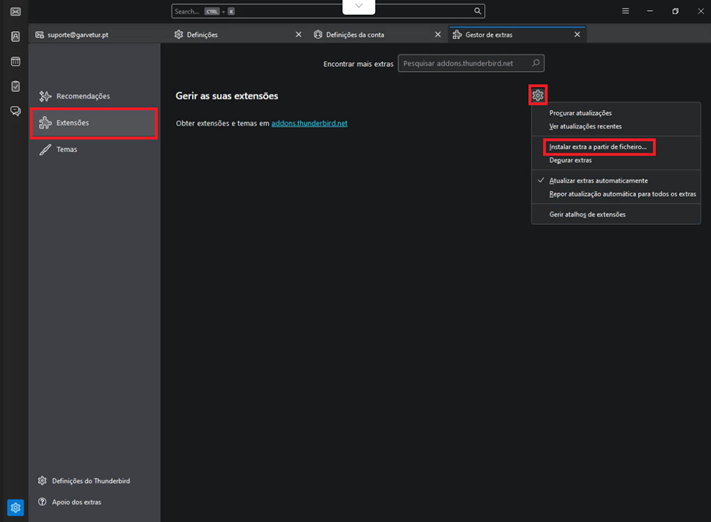Open Apoio dos extras help link
Viewport: 711px width, 522px height.
(x=70, y=502)
